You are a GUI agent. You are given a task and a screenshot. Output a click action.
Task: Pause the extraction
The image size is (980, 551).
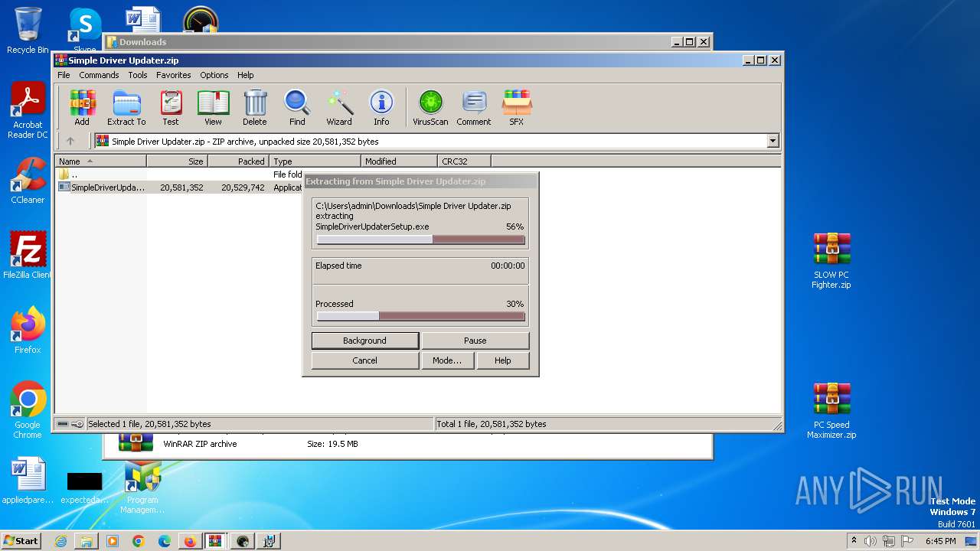[475, 341]
